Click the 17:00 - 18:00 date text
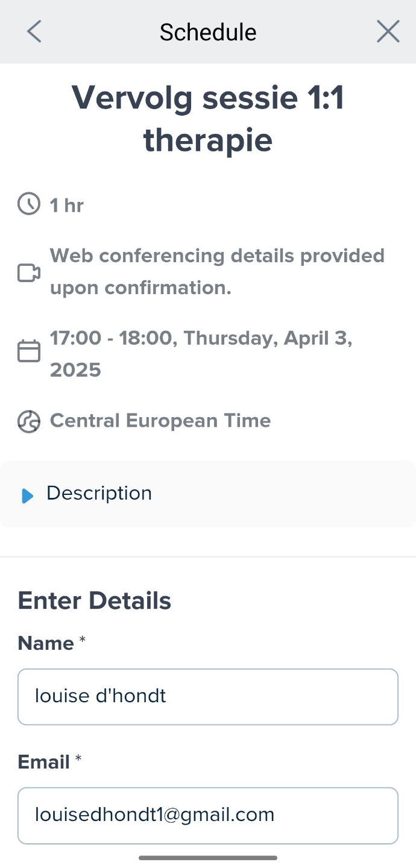The width and height of the screenshot is (416, 868). [x=201, y=353]
